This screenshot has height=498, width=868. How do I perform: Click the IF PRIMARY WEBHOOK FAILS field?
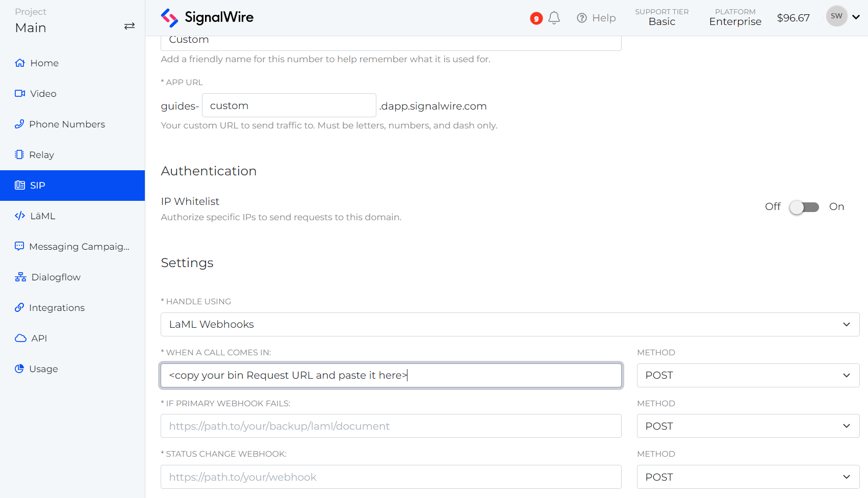(x=391, y=426)
